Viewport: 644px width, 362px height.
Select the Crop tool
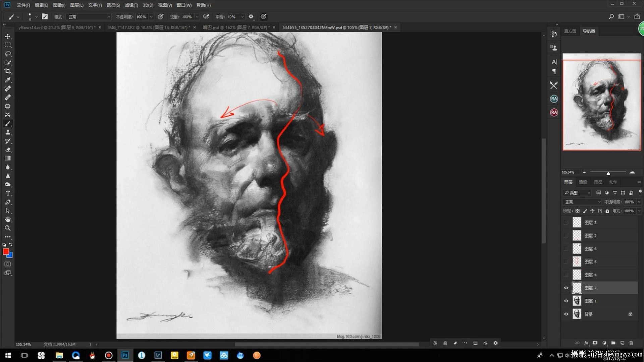tap(8, 71)
